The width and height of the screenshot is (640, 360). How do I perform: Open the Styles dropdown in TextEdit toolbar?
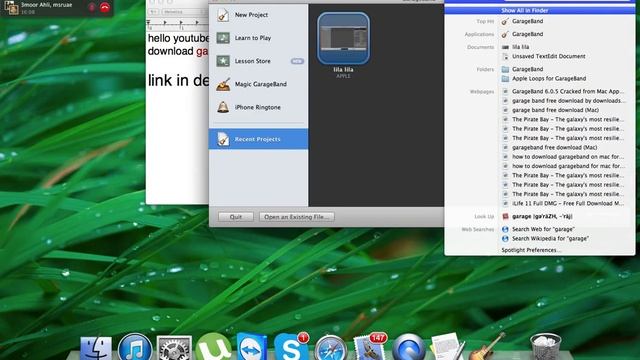pos(153,12)
